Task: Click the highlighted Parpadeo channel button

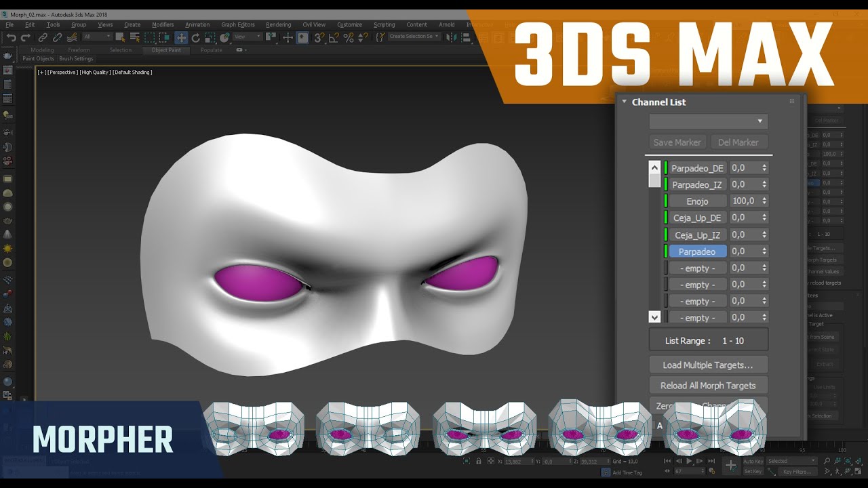Action: point(698,251)
